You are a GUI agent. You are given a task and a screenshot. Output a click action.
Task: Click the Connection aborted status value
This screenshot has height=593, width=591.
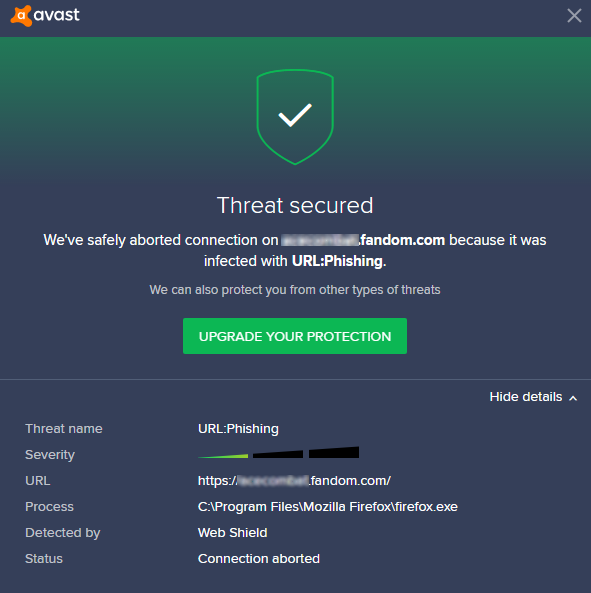259,559
